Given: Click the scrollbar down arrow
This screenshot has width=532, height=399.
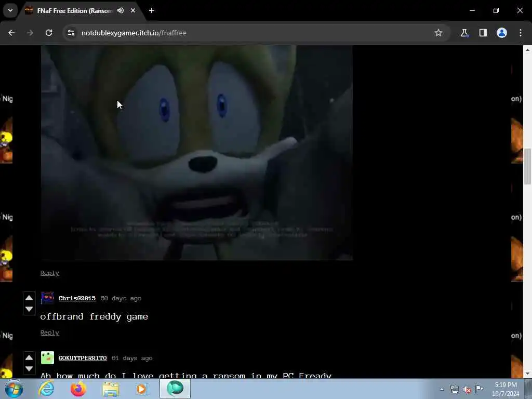Looking at the screenshot, I should coord(527,374).
